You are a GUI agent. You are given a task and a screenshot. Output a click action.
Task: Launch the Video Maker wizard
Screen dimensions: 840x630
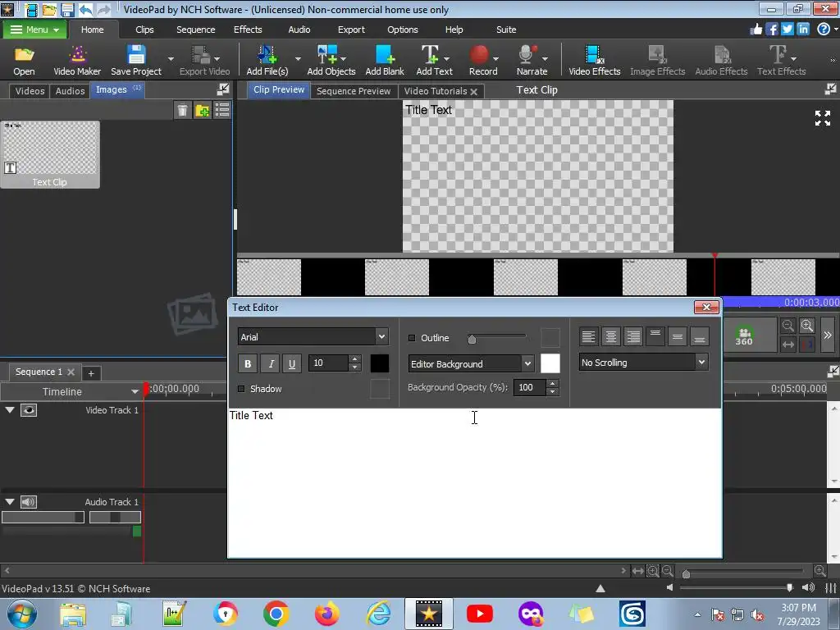pos(77,60)
